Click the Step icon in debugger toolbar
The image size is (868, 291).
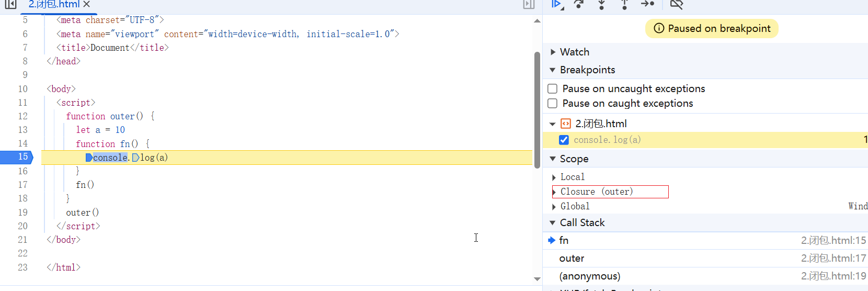pyautogui.click(x=647, y=4)
